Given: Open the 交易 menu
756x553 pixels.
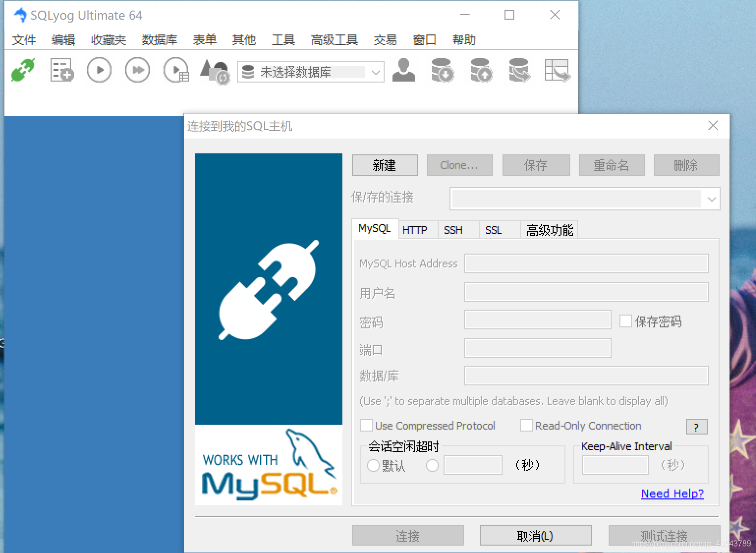Looking at the screenshot, I should coord(385,40).
